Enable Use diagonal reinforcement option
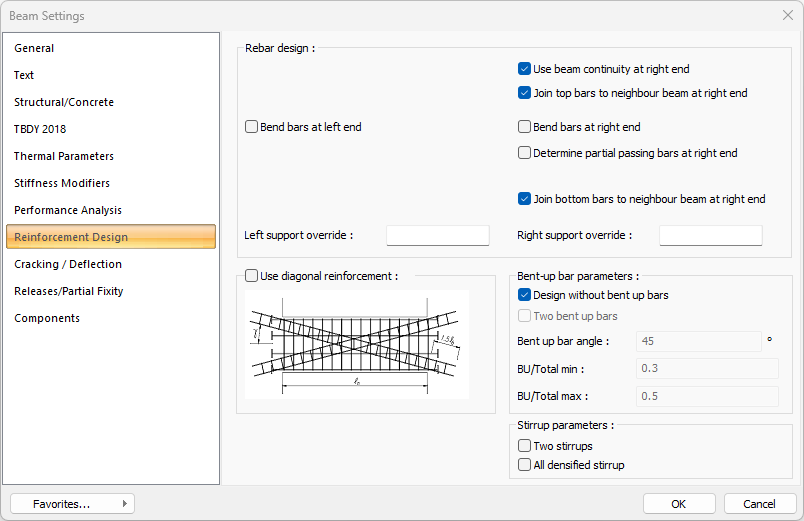Viewport: 804px width, 521px height. (251, 276)
